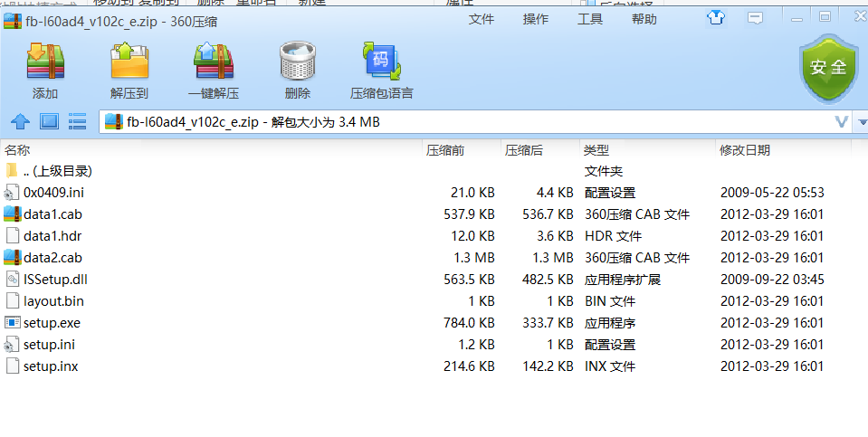Screen dimensions: 868x437
Task: Open 压缩包语言 (Archive language) tool
Action: [381, 63]
